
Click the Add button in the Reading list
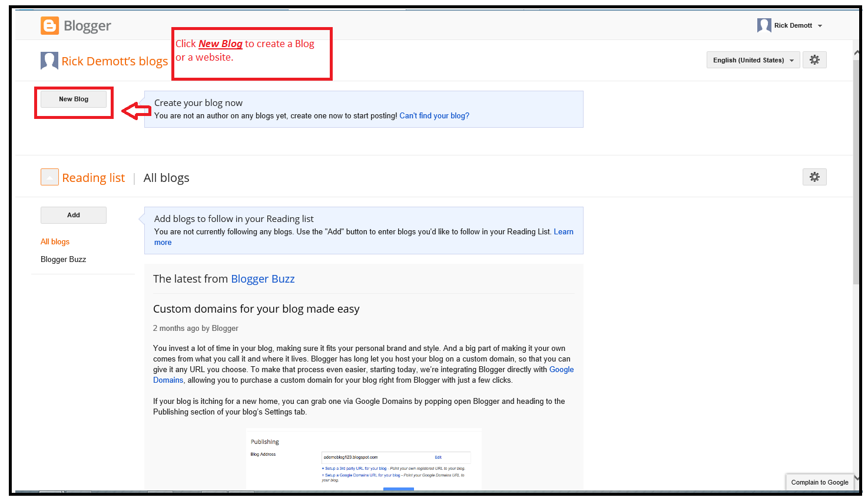click(73, 215)
